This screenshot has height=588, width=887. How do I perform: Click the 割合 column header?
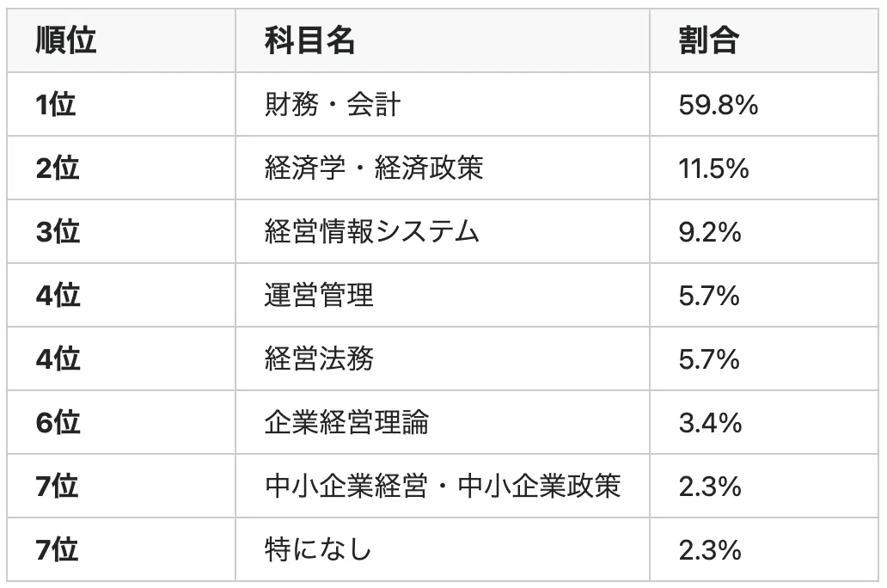click(x=764, y=40)
